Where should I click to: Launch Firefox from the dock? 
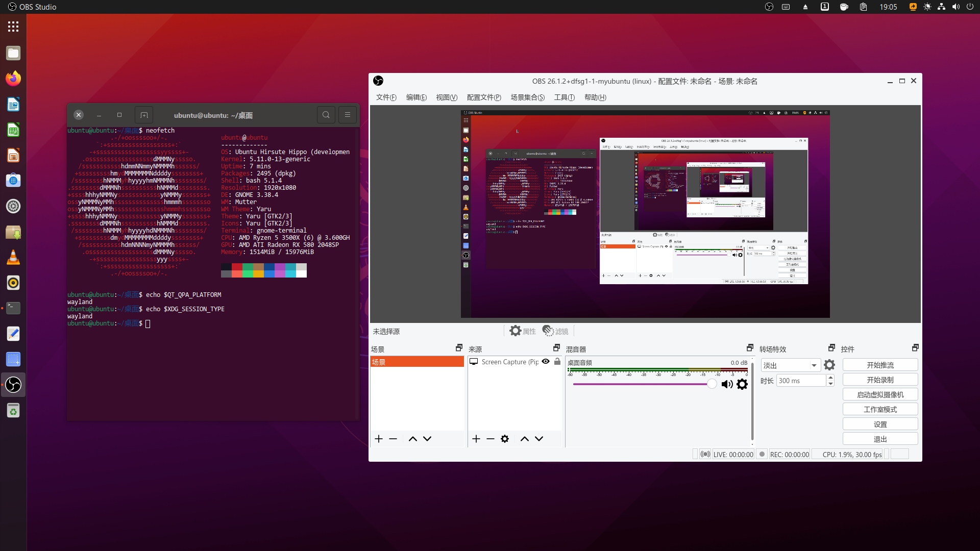[x=13, y=79]
